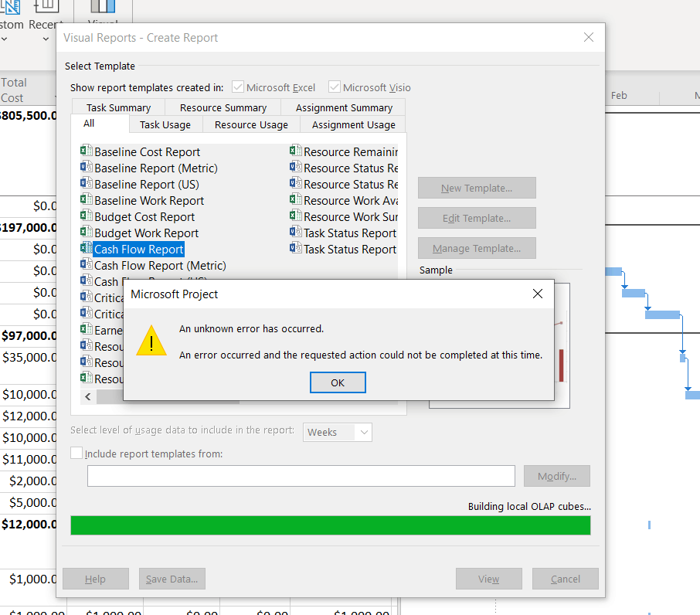Screen dimensions: 700x615
Task: Click the template list left scroll arrow
Action: 88,397
